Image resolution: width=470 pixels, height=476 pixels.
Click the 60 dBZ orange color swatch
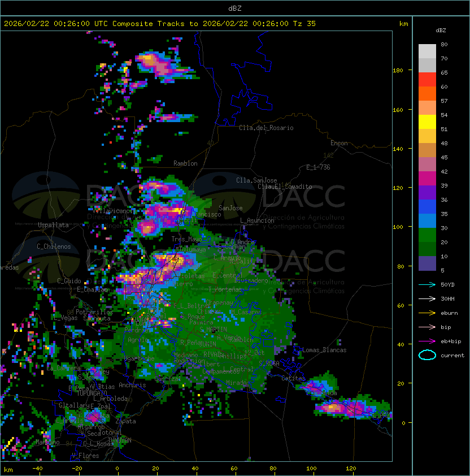427,93
